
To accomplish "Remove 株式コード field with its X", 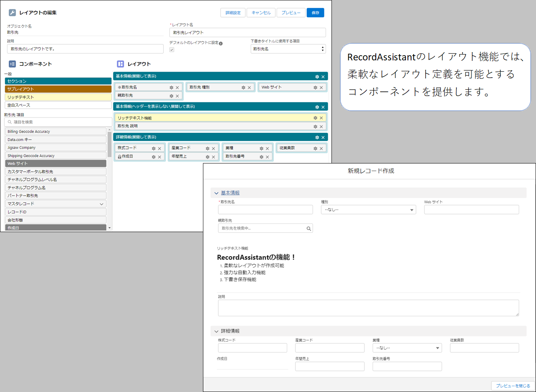I will (x=159, y=148).
